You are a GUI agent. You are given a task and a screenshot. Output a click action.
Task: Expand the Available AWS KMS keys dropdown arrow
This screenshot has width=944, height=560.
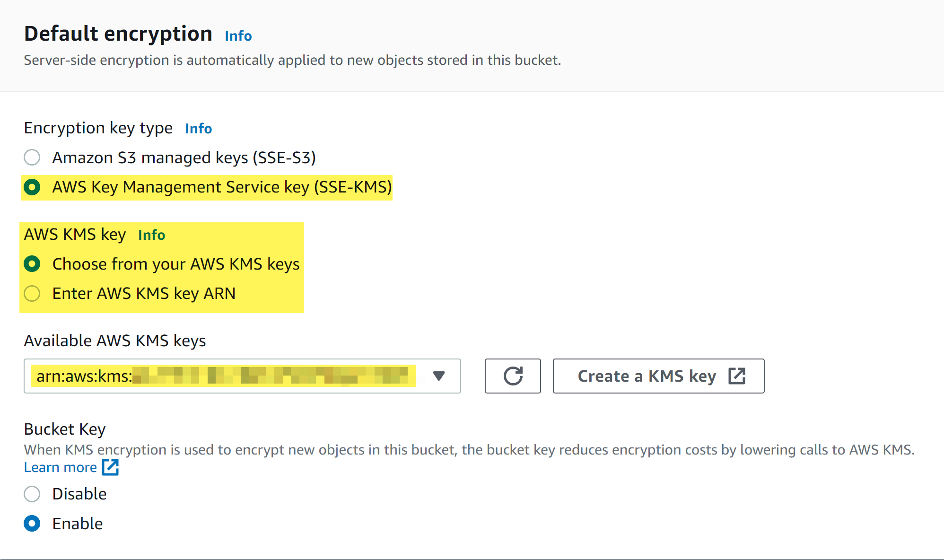pyautogui.click(x=439, y=376)
